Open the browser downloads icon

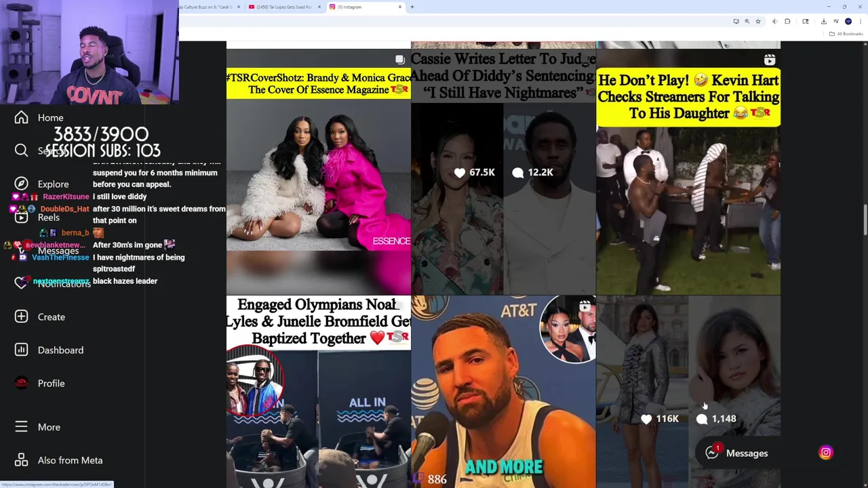click(x=824, y=22)
